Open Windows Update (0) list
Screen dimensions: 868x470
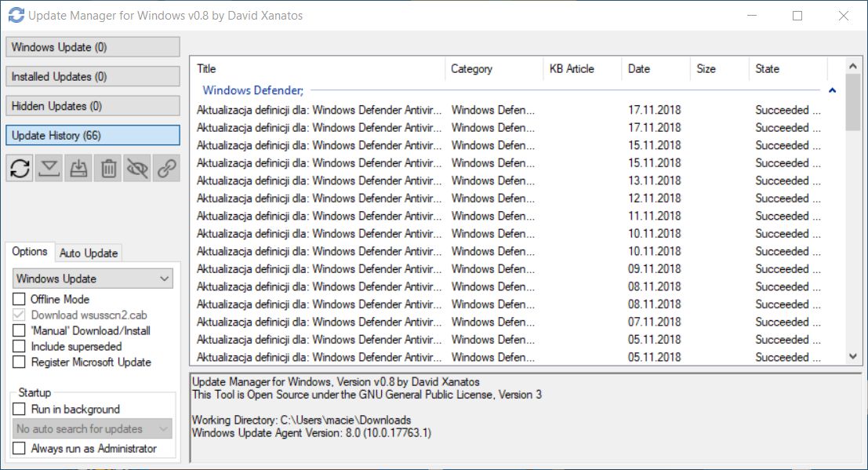[x=93, y=47]
